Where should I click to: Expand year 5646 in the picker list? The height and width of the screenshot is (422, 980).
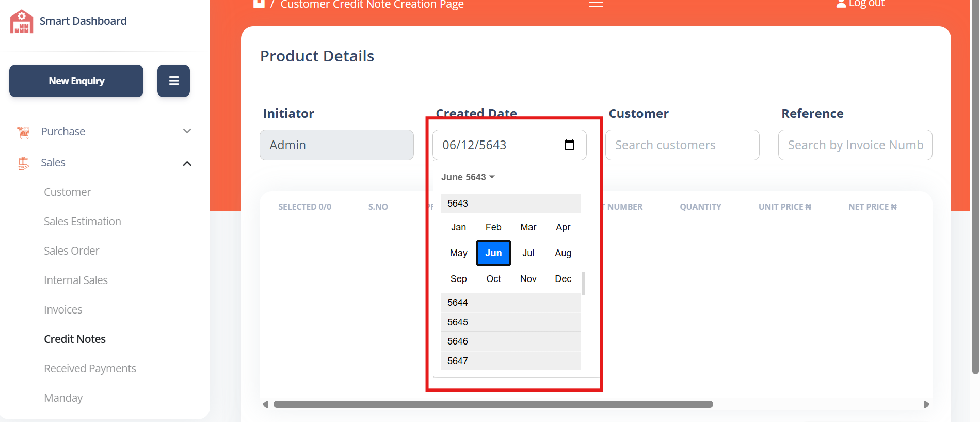(x=510, y=341)
